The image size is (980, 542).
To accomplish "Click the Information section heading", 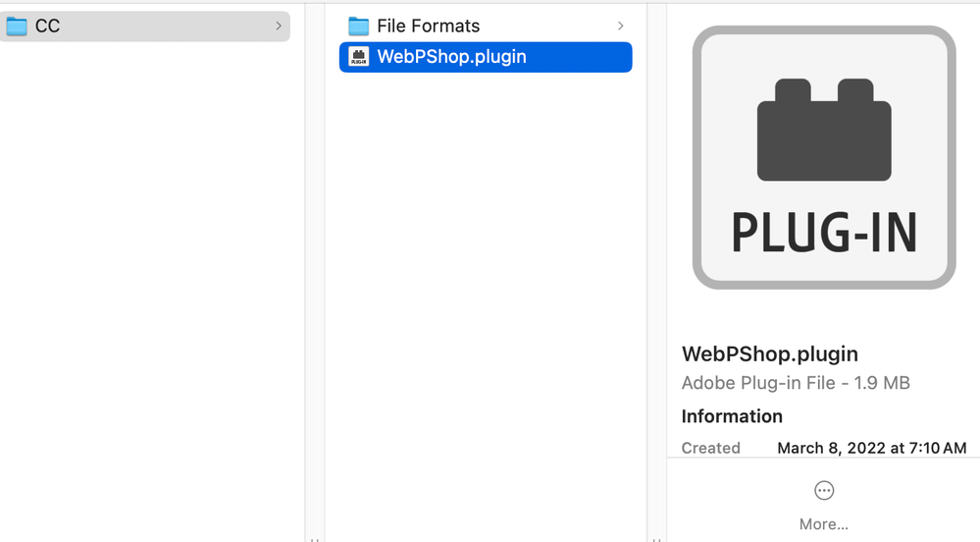I will [x=732, y=416].
